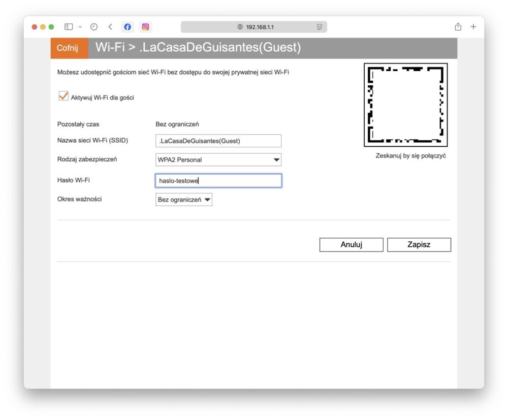Open the Rodzaj zabezpieczeń WPA2 Personal dropdown

[x=218, y=159]
